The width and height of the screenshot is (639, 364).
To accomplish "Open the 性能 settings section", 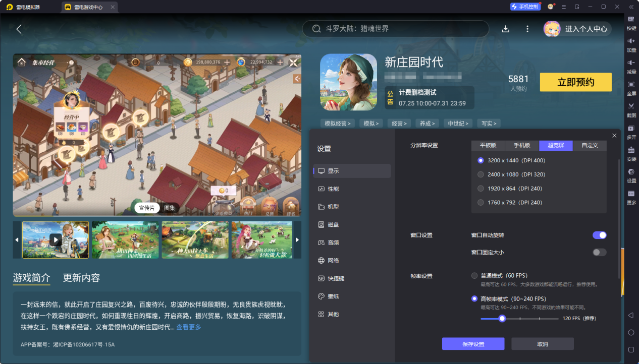I will click(352, 189).
